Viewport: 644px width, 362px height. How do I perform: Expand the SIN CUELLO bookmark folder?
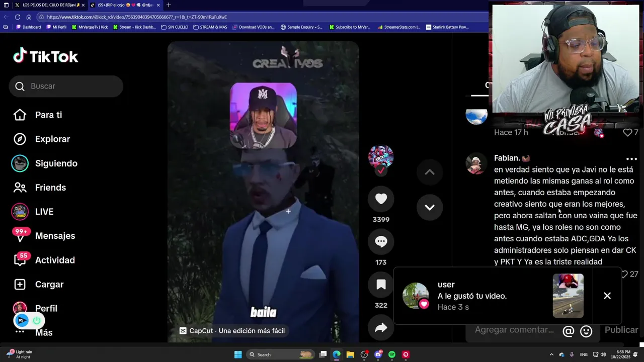[175, 27]
